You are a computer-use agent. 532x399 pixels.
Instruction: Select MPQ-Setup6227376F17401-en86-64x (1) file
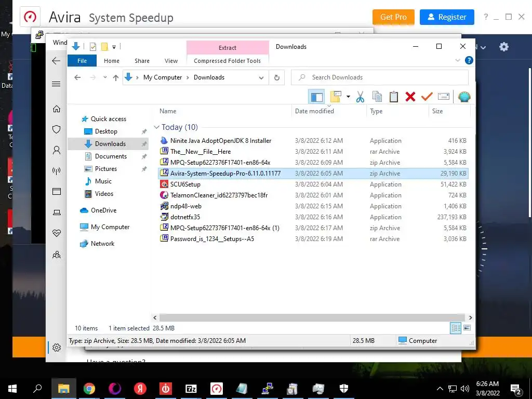(313, 228)
